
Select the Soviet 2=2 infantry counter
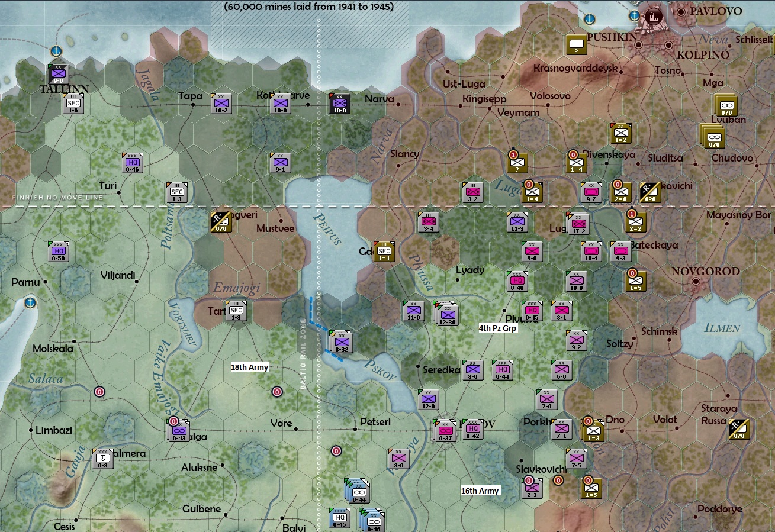pyautogui.click(x=635, y=222)
